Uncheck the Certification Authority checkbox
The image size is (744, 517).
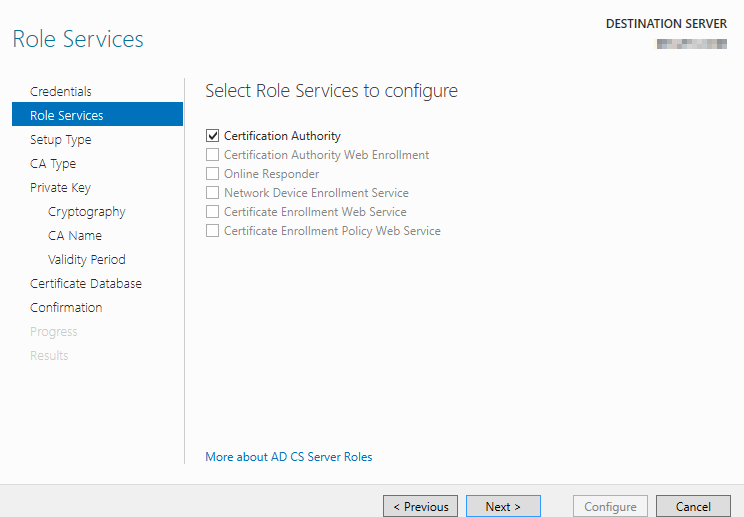point(212,136)
